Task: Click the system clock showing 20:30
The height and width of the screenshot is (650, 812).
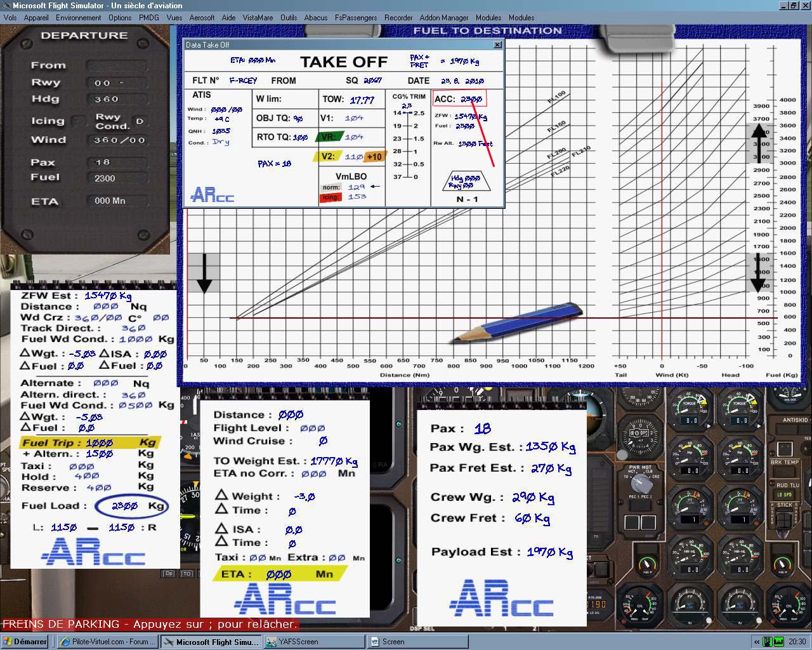Action: coord(797,642)
